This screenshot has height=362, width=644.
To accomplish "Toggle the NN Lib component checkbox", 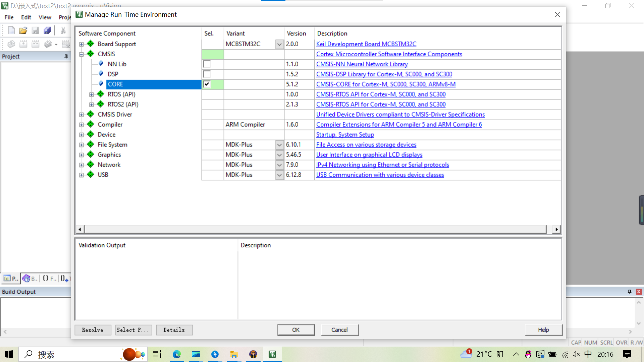I will [207, 64].
